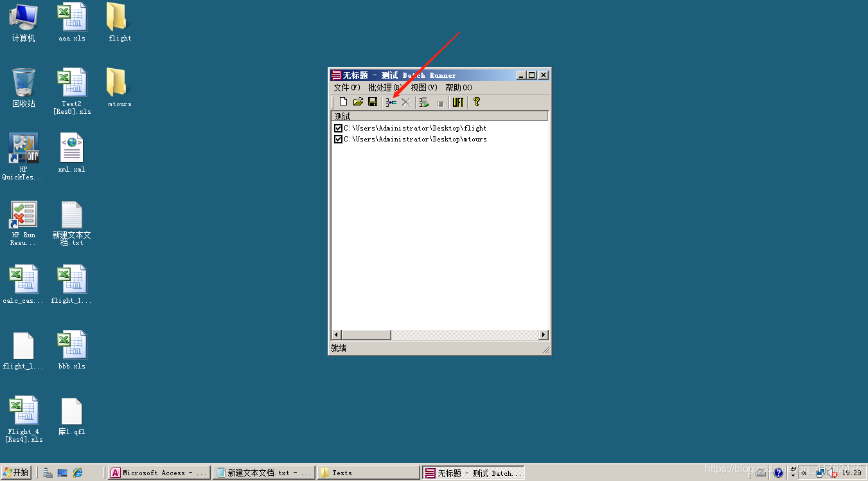Select the 计算机 desktop icon
The height and width of the screenshot is (481, 868).
(x=24, y=23)
